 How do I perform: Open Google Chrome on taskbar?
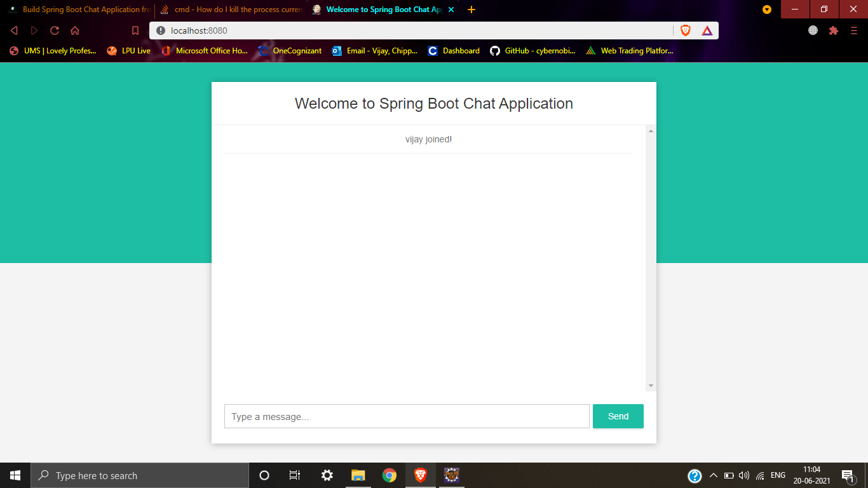click(389, 475)
